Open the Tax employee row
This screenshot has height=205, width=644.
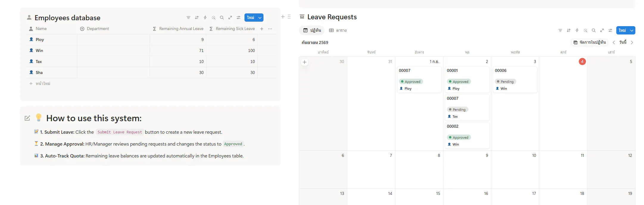(39, 61)
